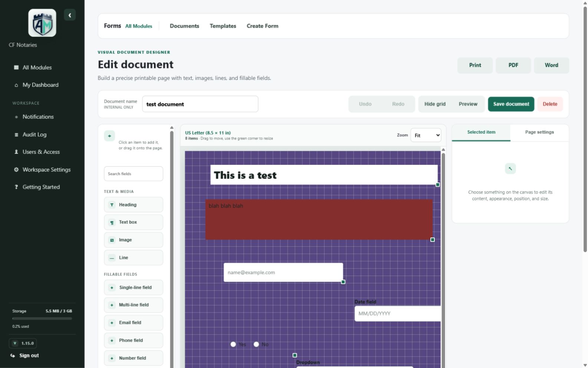The height and width of the screenshot is (368, 588).
Task: Export the document as PDF
Action: pos(513,65)
